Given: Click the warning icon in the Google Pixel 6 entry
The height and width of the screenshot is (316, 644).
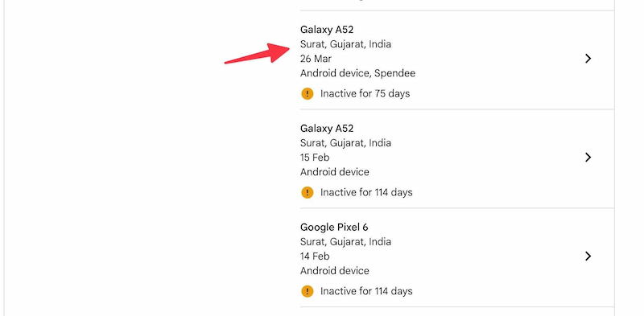Looking at the screenshot, I should 308,291.
